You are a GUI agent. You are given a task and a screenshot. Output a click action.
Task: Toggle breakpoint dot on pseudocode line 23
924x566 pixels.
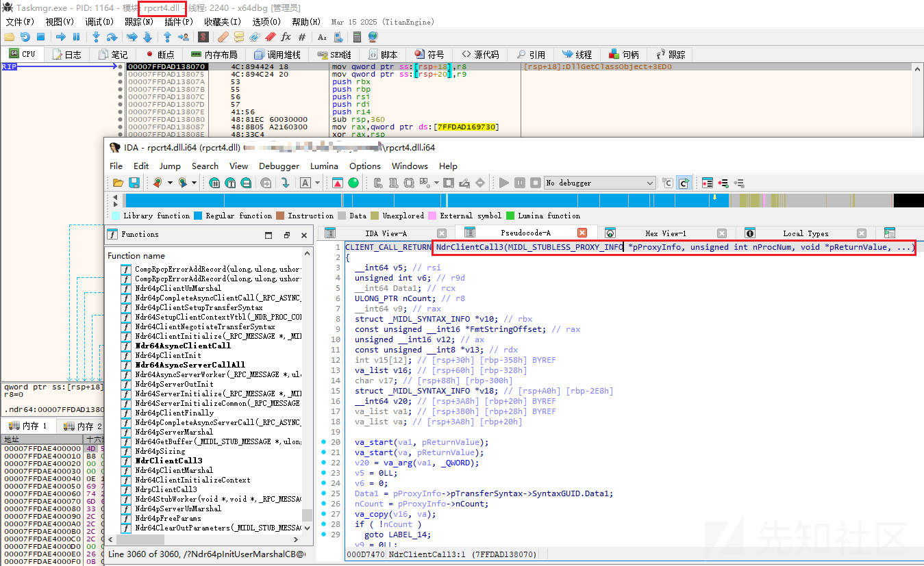coord(323,473)
